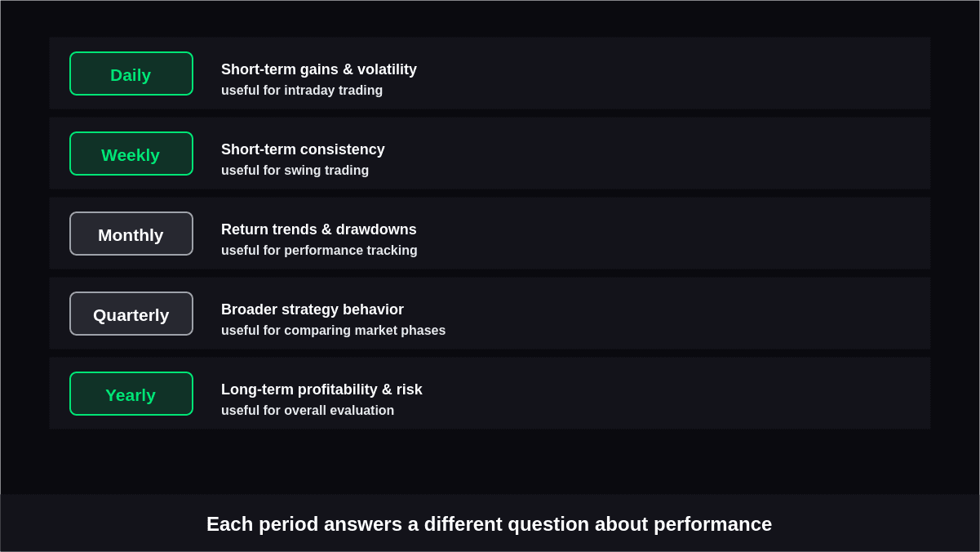Image resolution: width=980 pixels, height=552 pixels.
Task: Click 'useful for comparing market phases' text
Action: [x=333, y=331]
